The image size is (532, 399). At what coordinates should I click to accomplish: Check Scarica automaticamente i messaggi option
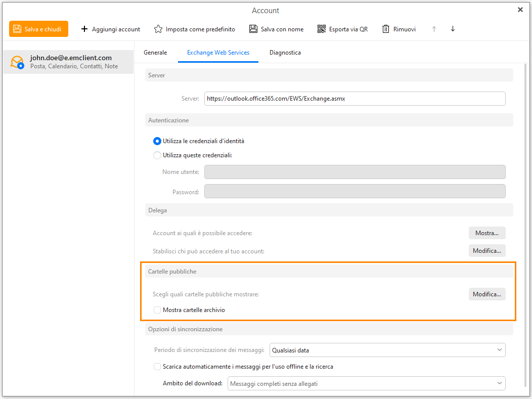[x=157, y=367]
